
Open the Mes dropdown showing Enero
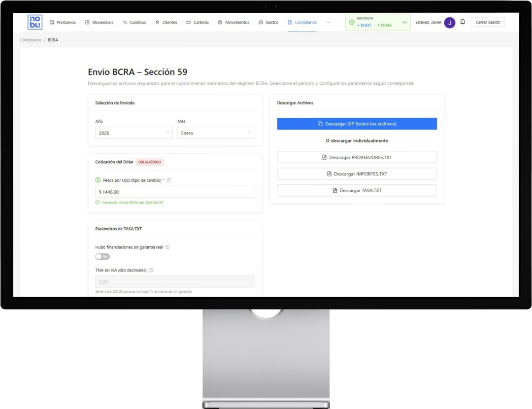(216, 133)
